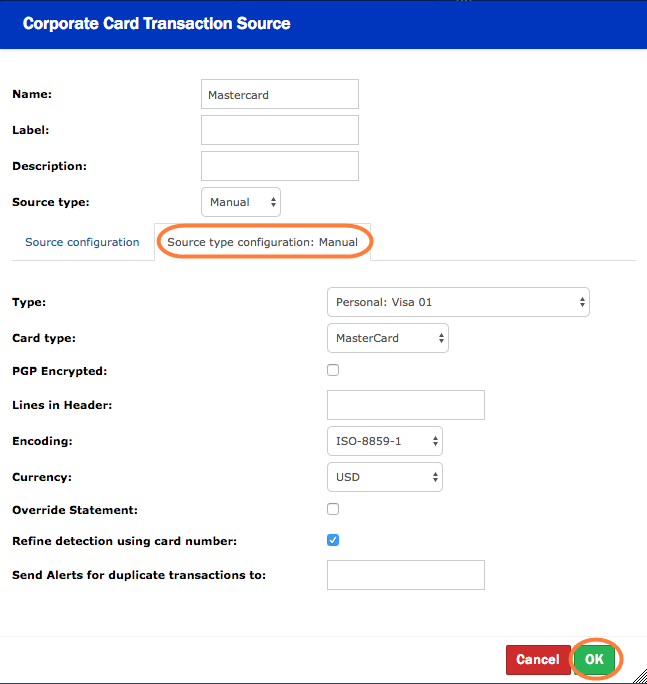
Task: Click into the Description input box
Action: coord(279,166)
